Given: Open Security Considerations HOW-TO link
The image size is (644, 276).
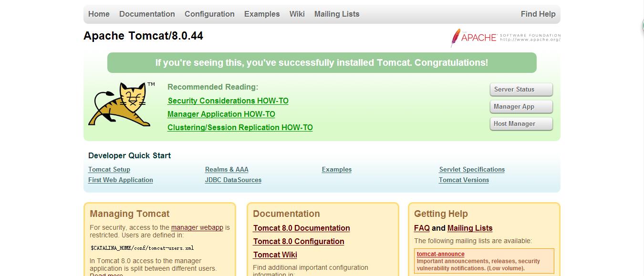Looking at the screenshot, I should click(228, 101).
